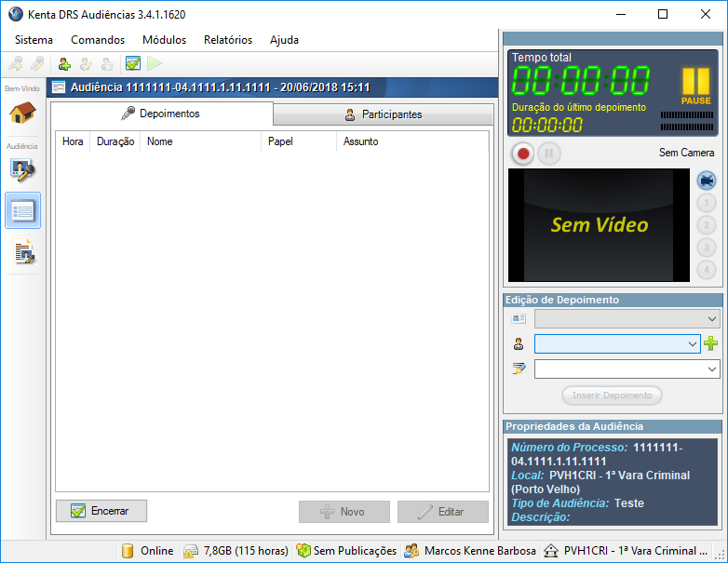Click the Sem Vídeo preview area
The width and height of the screenshot is (728, 563).
pos(599,225)
